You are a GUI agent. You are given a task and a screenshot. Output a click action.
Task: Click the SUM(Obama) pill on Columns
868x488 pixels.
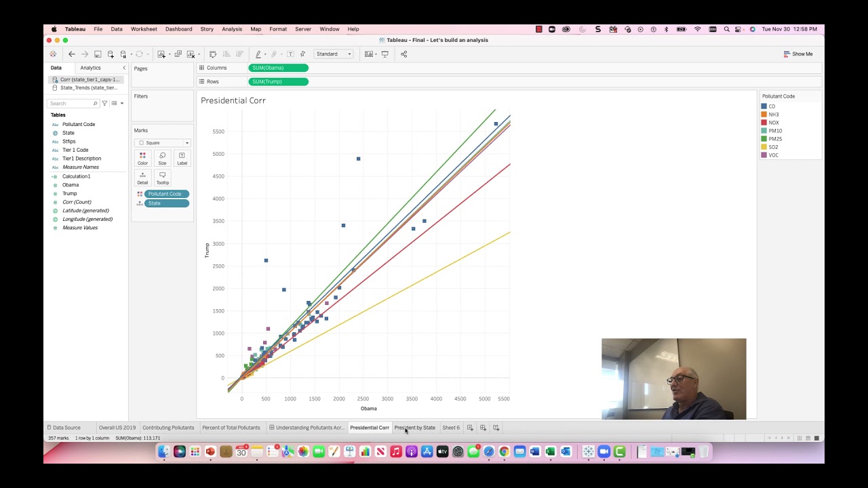[x=279, y=68]
